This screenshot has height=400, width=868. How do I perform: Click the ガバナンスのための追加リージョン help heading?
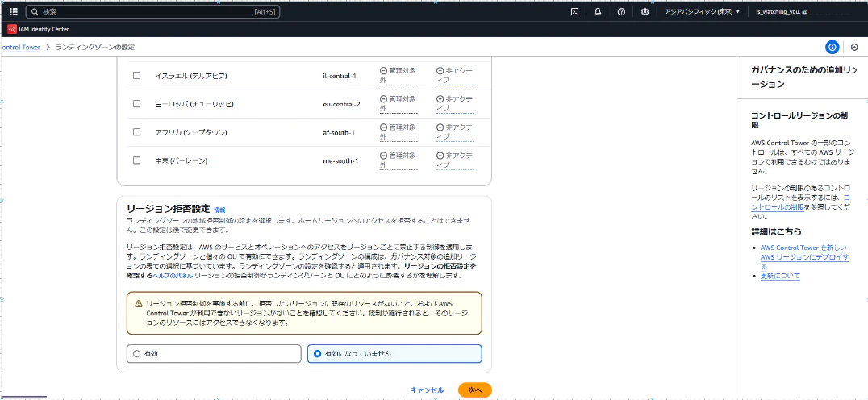[x=799, y=77]
